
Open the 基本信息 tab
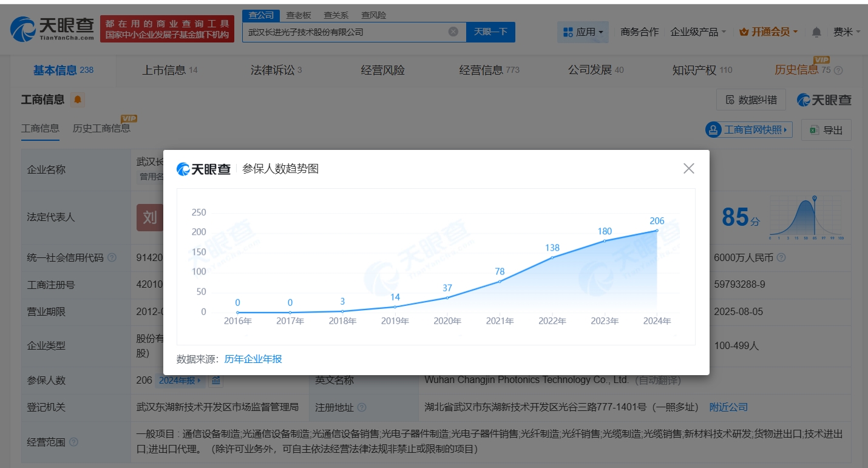click(63, 70)
